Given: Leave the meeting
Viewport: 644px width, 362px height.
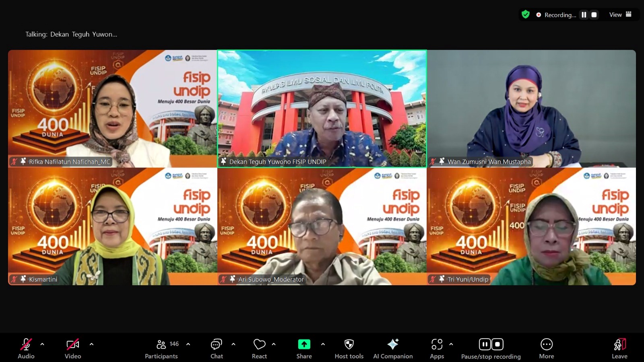Looking at the screenshot, I should pos(619,349).
